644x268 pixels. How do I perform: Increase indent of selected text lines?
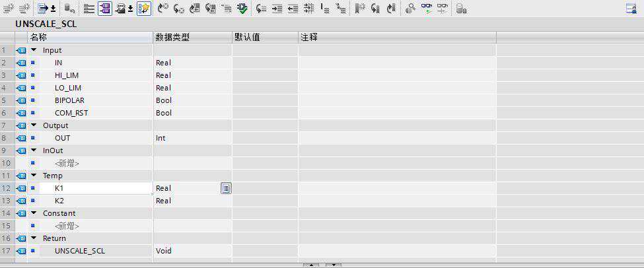coord(277,9)
